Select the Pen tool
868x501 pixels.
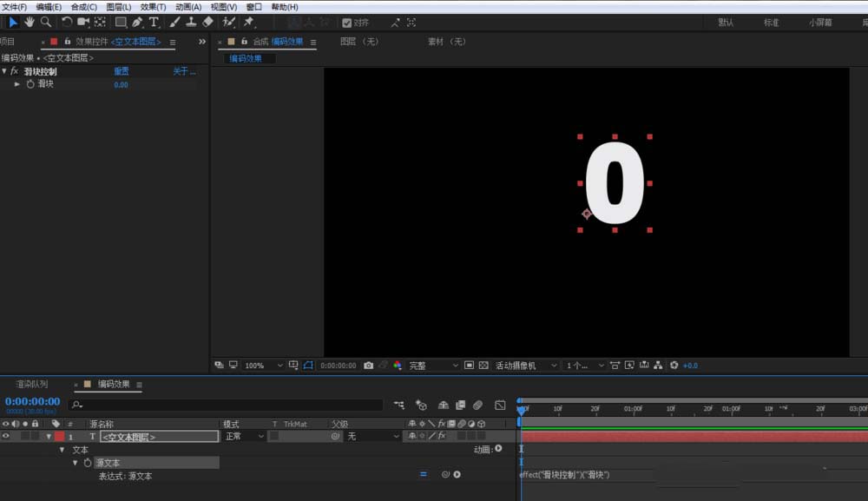[x=137, y=22]
